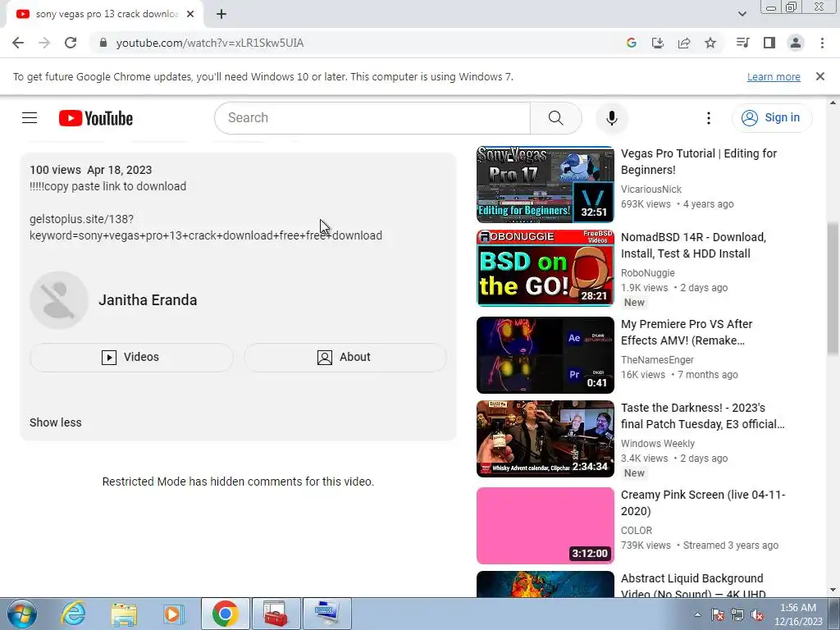Viewport: 840px width, 630px height.
Task: Dismiss the Chrome update infobar
Action: (820, 76)
